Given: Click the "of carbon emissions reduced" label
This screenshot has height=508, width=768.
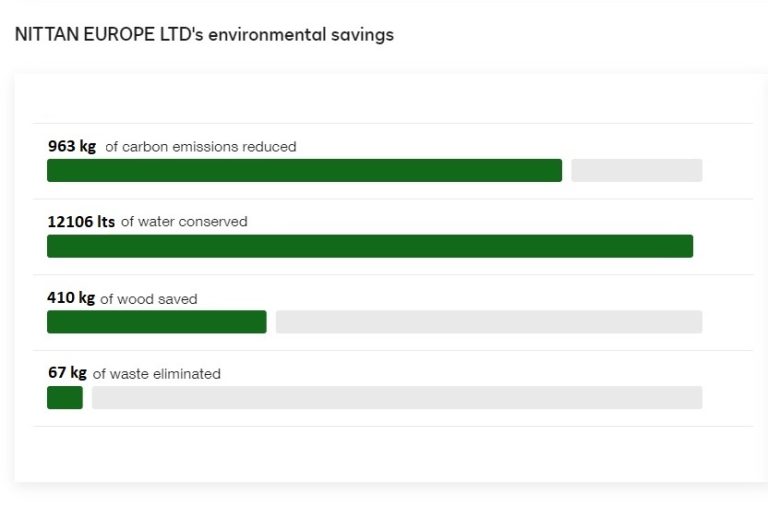Looking at the screenshot, I should coord(201,147).
